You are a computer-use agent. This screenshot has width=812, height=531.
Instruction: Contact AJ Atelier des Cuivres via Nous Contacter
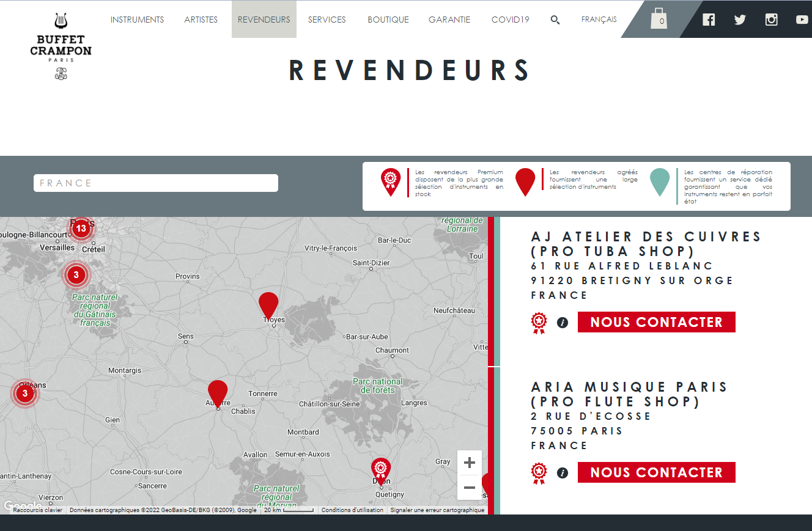pos(656,322)
